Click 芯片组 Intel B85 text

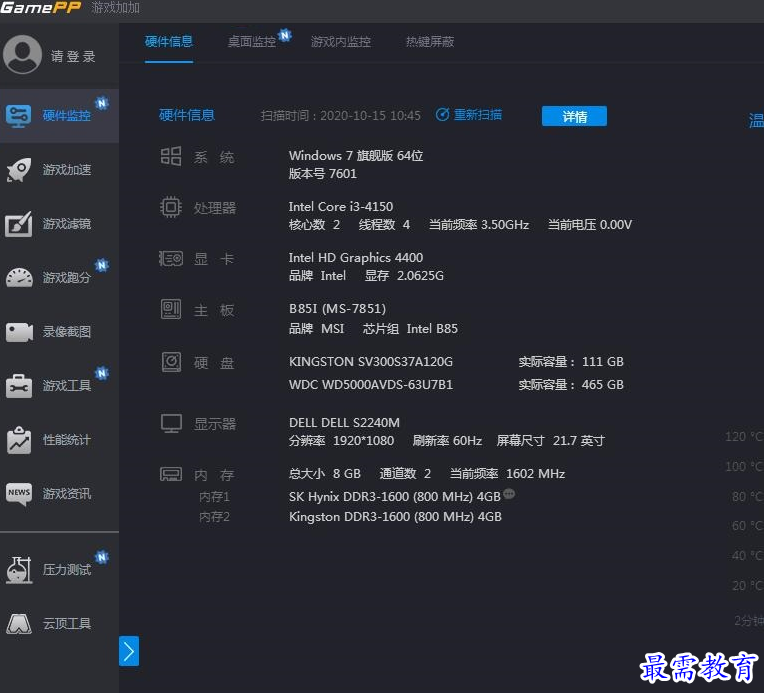[x=410, y=329]
